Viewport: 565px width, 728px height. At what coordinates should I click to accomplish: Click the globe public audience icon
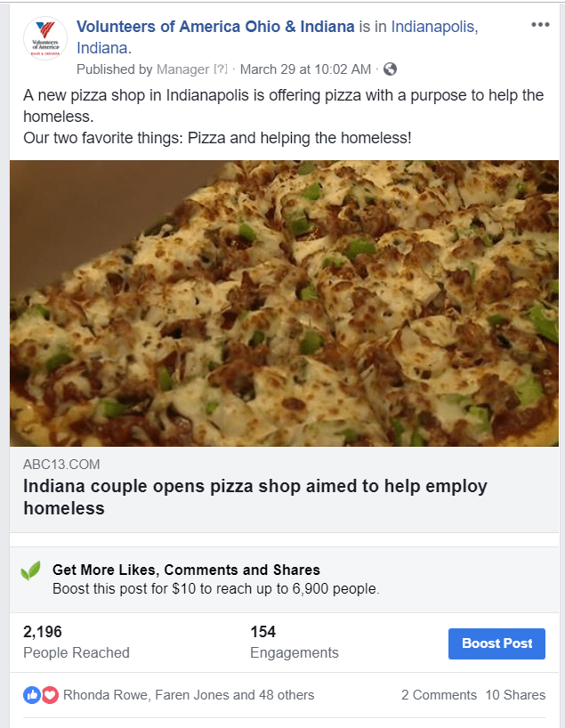click(390, 69)
